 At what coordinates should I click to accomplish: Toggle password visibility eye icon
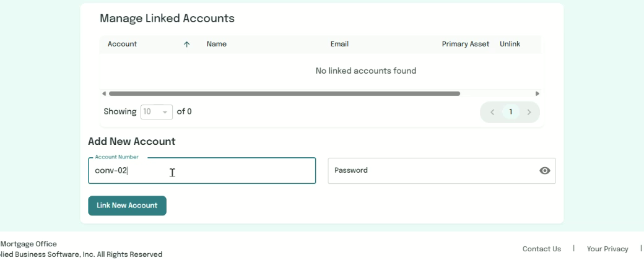pos(546,171)
